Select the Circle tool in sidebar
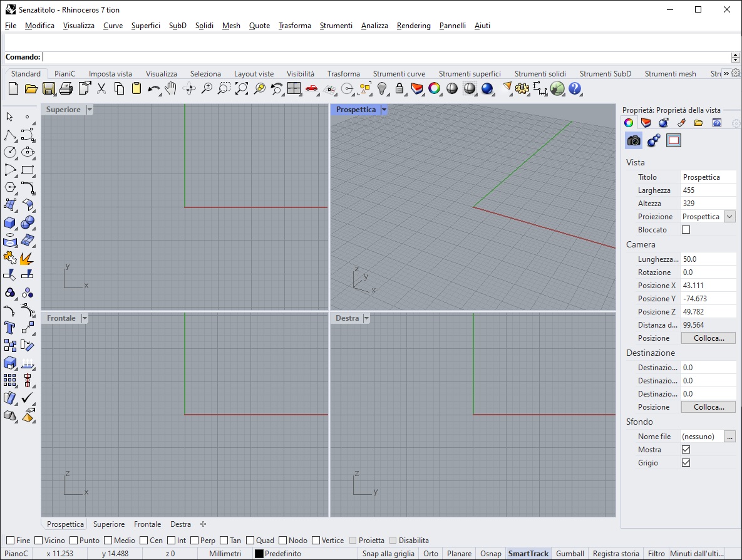Viewport: 742px width, 560px height. pos(9,152)
